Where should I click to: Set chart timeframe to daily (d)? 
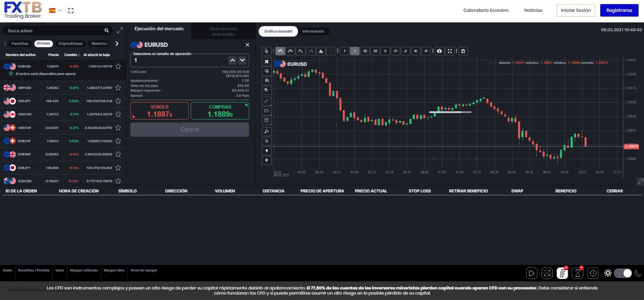406,51
